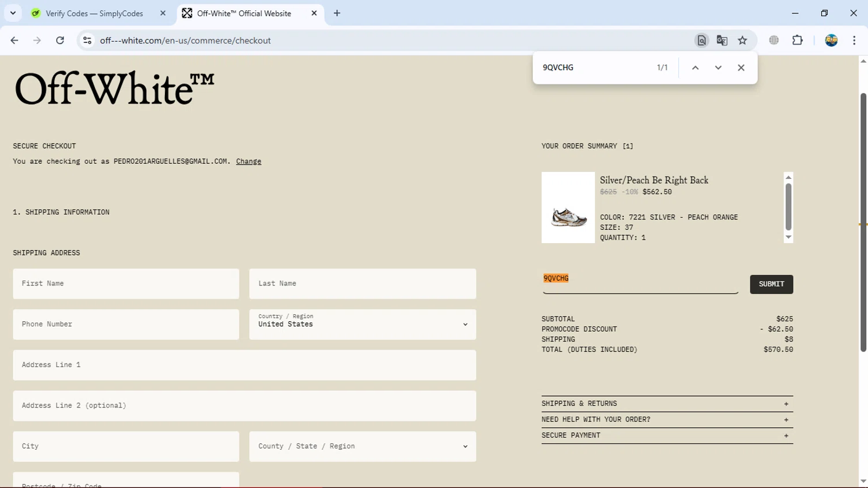Jump to next find result
This screenshot has width=868, height=488.
click(718, 68)
